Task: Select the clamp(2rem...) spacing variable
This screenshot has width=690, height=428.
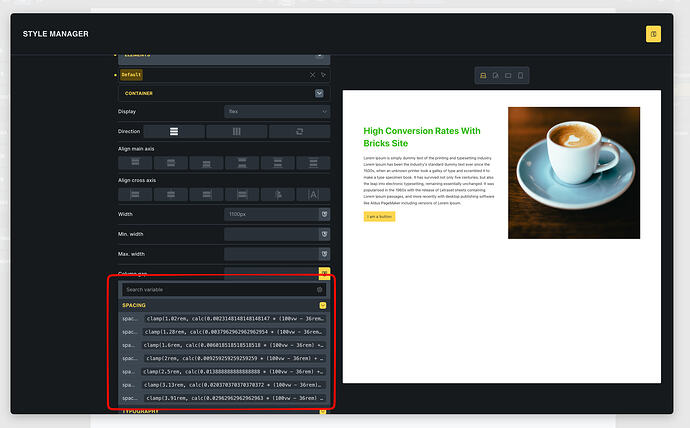Action: pyautogui.click(x=233, y=358)
